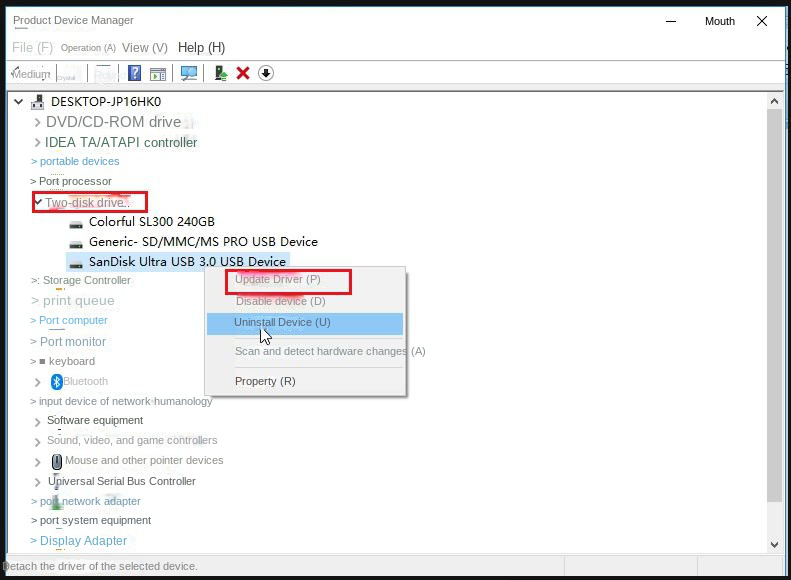
Task: Collapse the DESKTOP-JP16HK0 root node
Action: pos(18,102)
